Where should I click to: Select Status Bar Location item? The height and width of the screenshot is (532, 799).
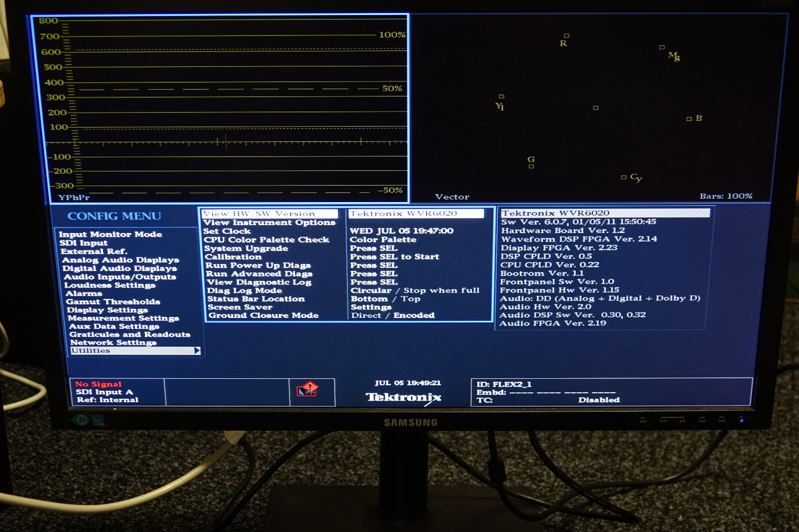[x=256, y=299]
